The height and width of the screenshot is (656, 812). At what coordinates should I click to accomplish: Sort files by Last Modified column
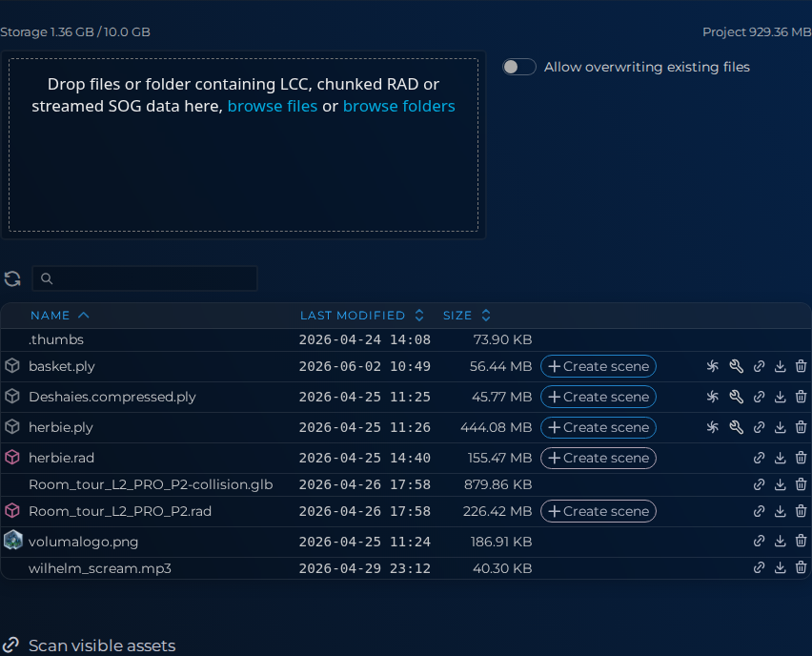(362, 316)
